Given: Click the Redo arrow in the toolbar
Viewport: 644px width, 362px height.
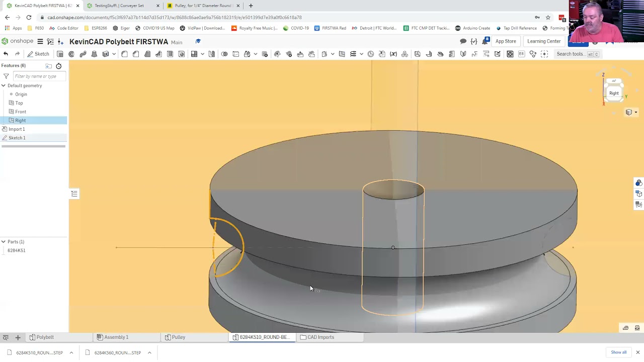Looking at the screenshot, I should tap(17, 54).
